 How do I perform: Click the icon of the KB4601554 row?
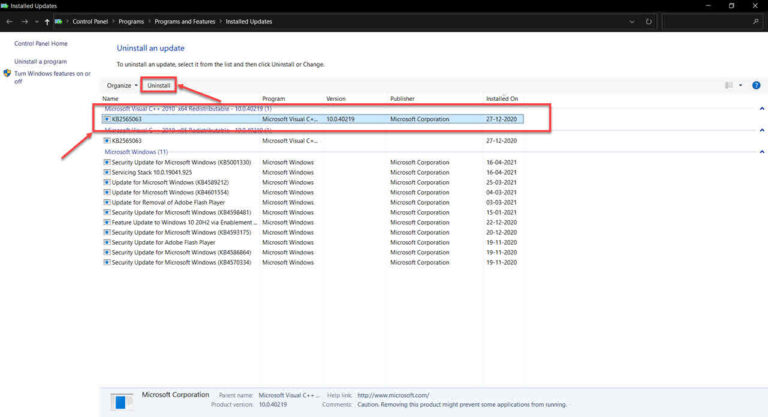click(107, 193)
